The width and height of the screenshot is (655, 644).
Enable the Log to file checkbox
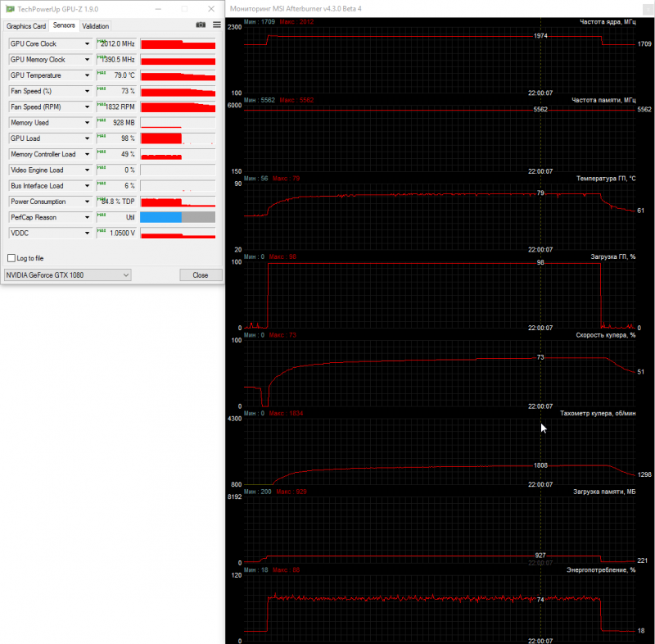tap(11, 258)
